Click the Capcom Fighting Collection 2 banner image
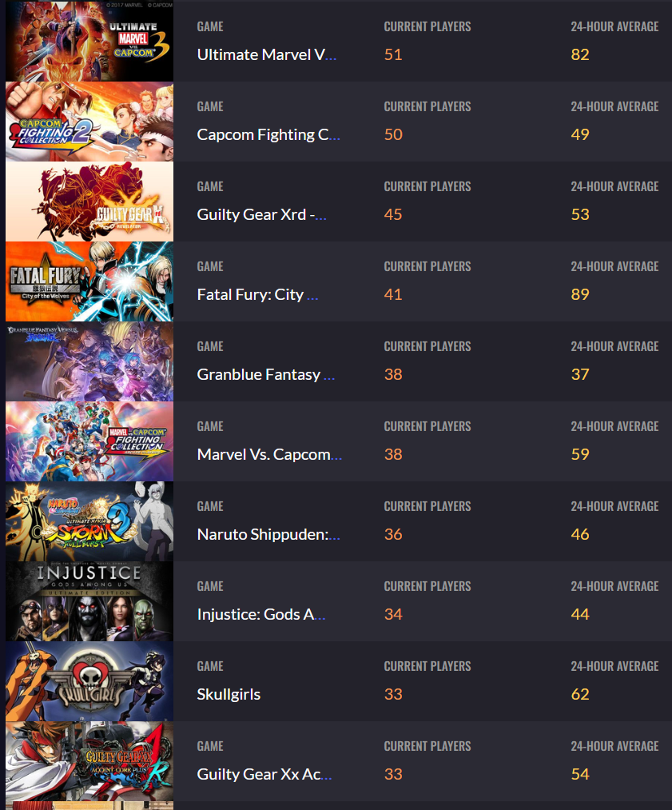 tap(89, 122)
